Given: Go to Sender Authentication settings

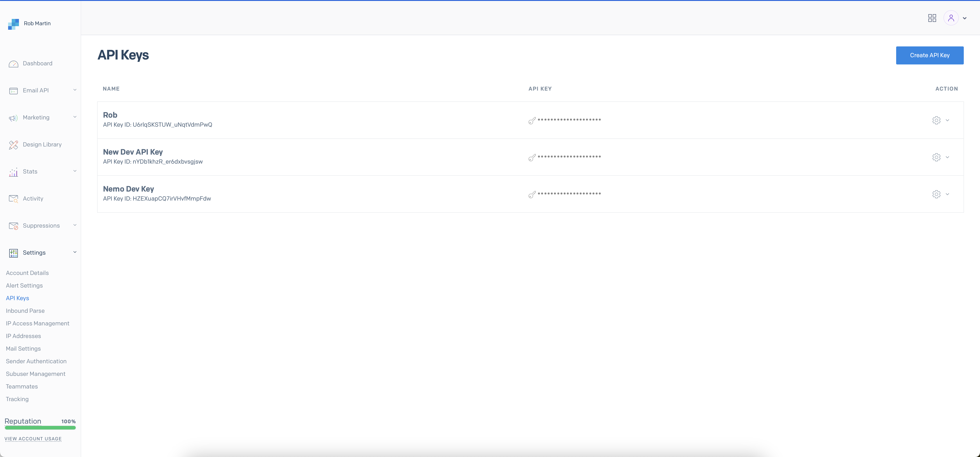Looking at the screenshot, I should (36, 361).
